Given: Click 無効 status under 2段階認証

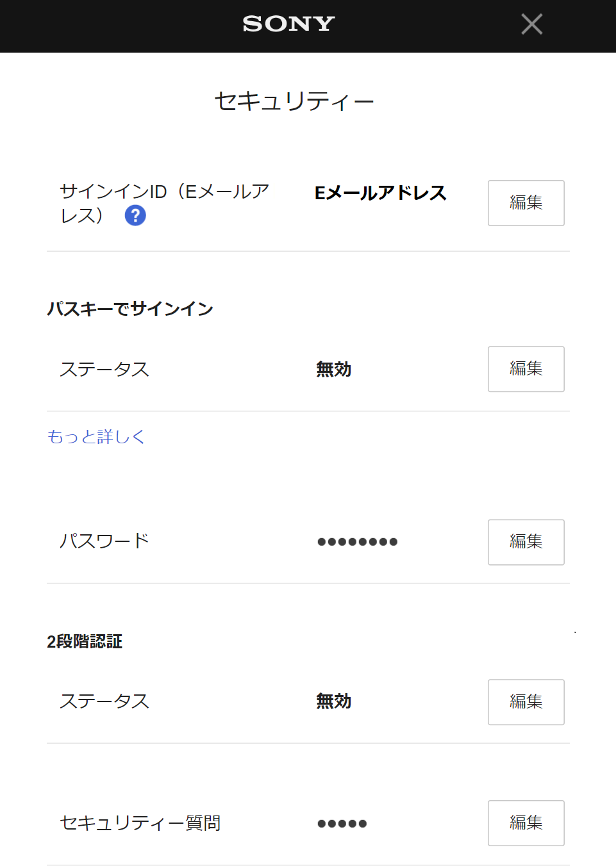Looking at the screenshot, I should [333, 701].
